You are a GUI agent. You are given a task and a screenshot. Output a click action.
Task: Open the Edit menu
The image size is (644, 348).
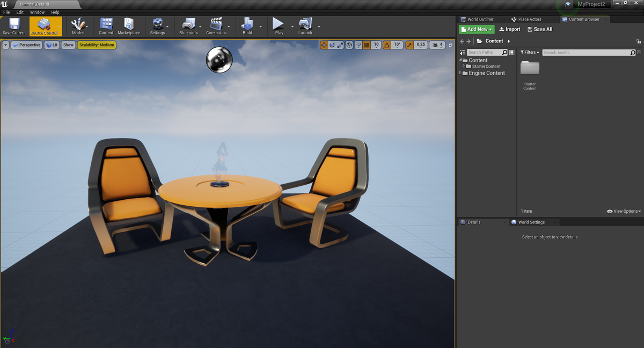click(20, 12)
